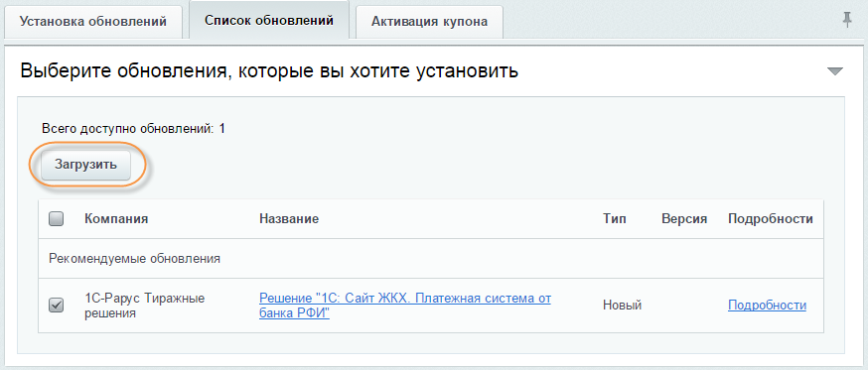Open the Активация купона tab
Screen dimensions: 868x370
point(430,22)
